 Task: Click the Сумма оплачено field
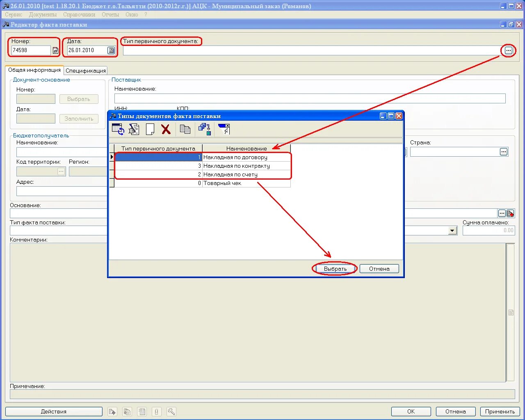(x=488, y=231)
